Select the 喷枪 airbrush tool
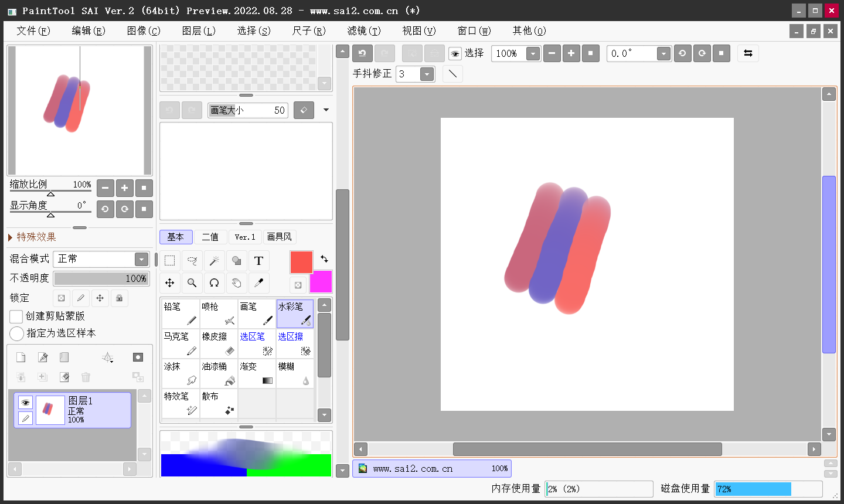 tap(219, 314)
